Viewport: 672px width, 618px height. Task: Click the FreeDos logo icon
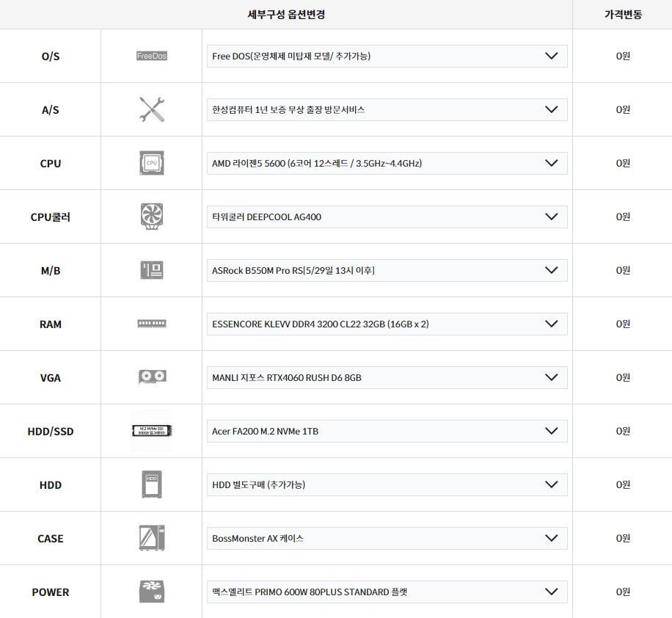coord(152,56)
